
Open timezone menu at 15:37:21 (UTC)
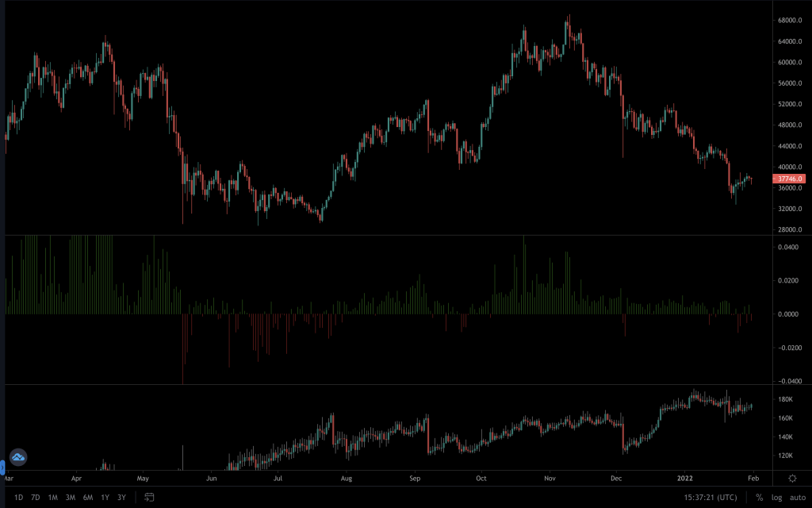(710, 497)
